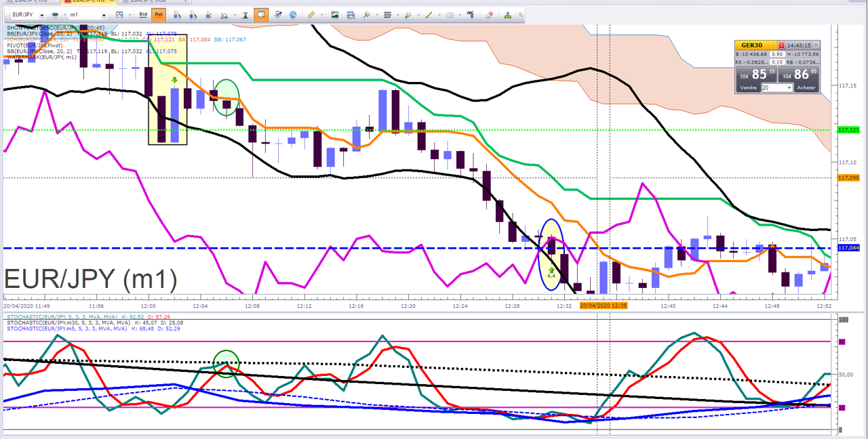
Task: Expand the ruler tool dropdown arrow
Action: point(321,15)
